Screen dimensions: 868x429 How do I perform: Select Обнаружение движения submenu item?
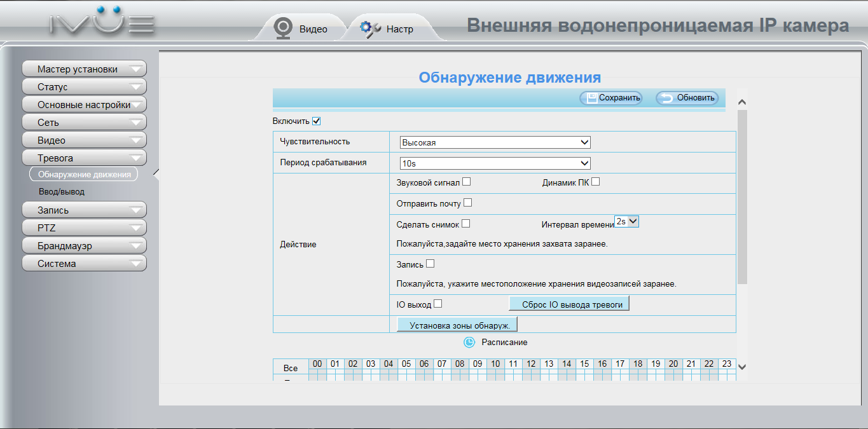(x=84, y=174)
